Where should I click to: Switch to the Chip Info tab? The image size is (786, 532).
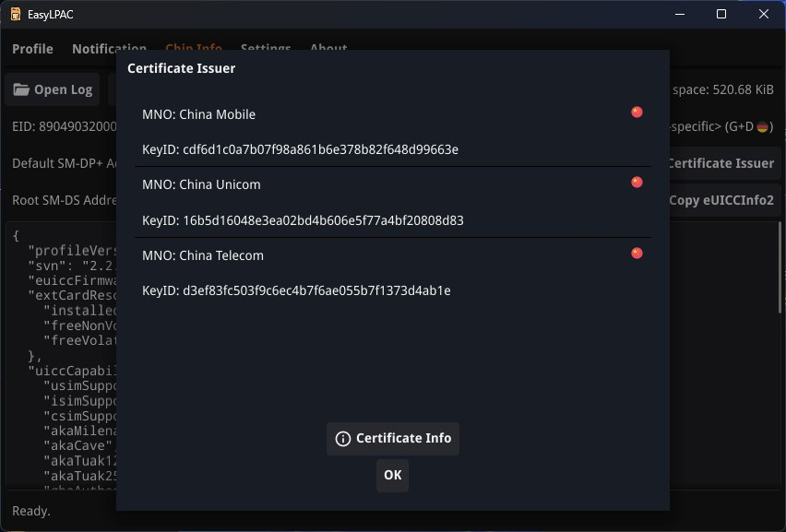tap(194, 46)
